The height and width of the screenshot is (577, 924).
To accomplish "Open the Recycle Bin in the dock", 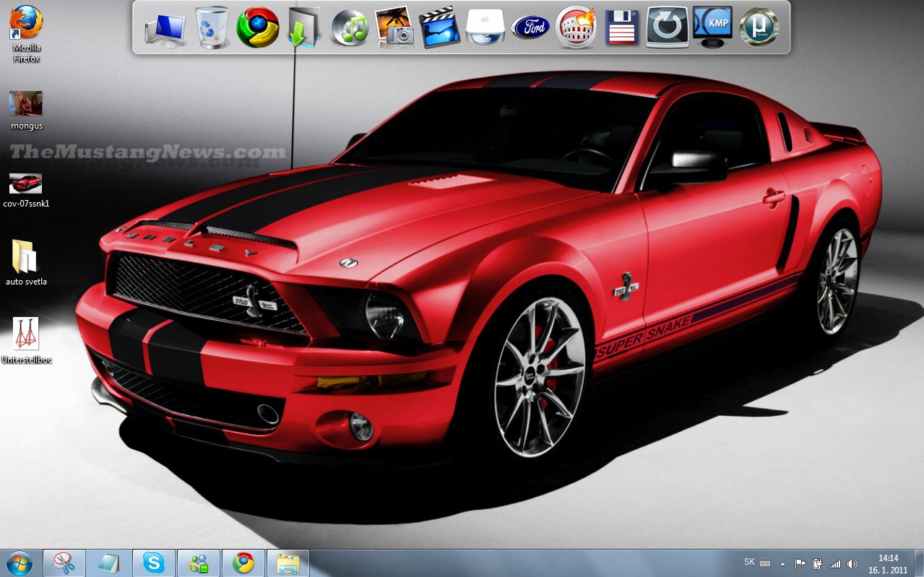I will coord(212,27).
